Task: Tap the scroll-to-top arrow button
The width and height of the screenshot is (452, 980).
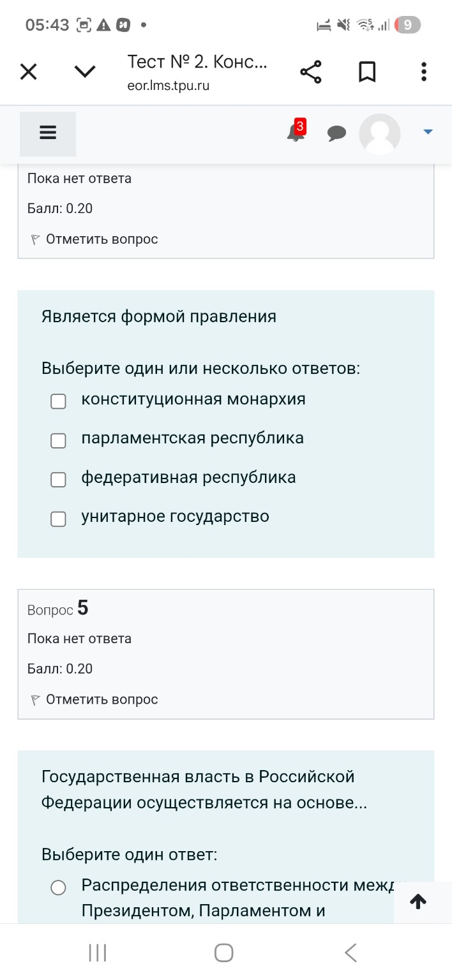Action: pos(418,902)
